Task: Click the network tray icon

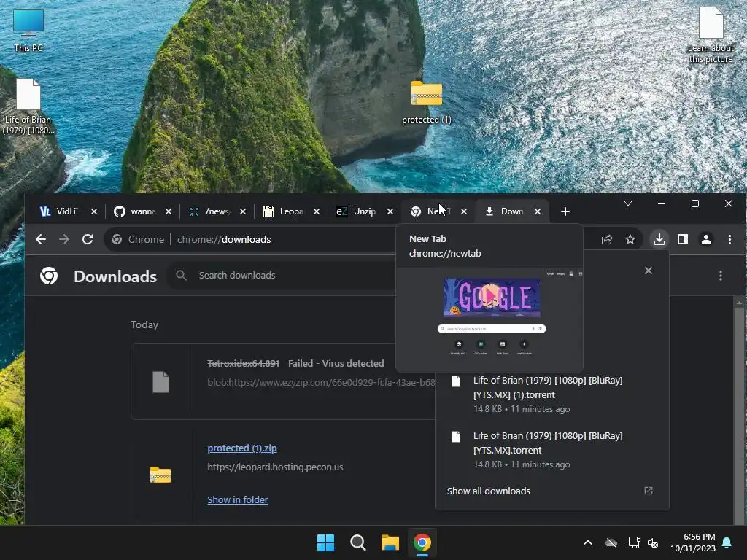Action: pos(634,542)
